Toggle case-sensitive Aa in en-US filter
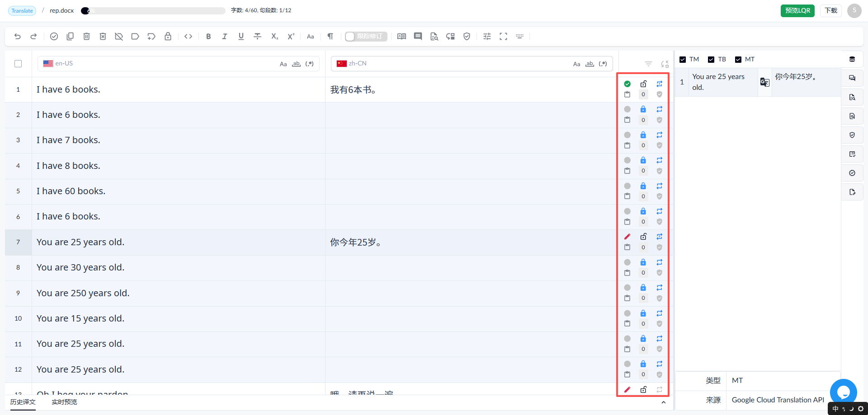The image size is (868, 415). tap(283, 64)
